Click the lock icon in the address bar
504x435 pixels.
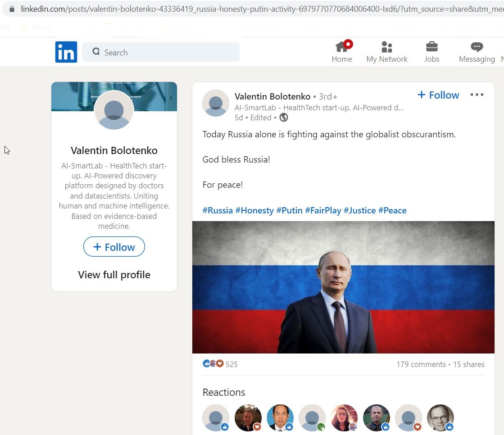12,9
